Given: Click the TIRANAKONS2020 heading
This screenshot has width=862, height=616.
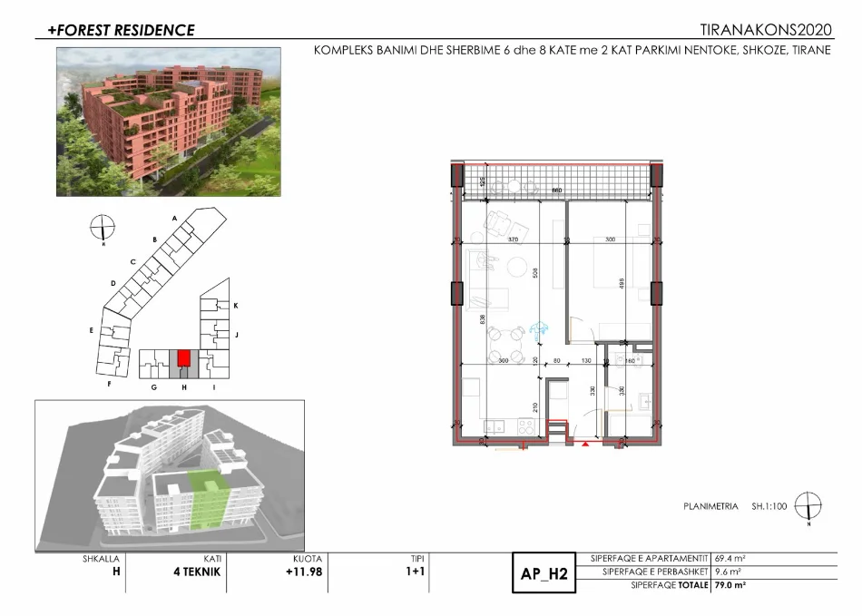Looking at the screenshot, I should pyautogui.click(x=766, y=29).
